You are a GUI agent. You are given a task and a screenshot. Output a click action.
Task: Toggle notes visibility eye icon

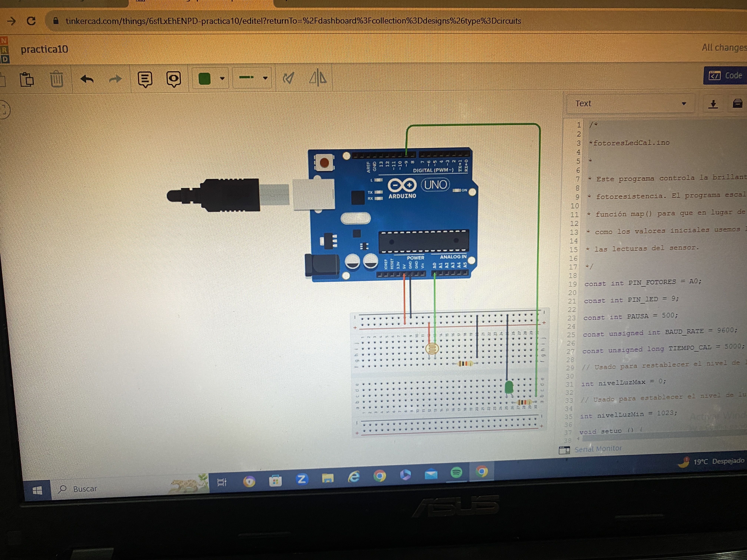174,79
